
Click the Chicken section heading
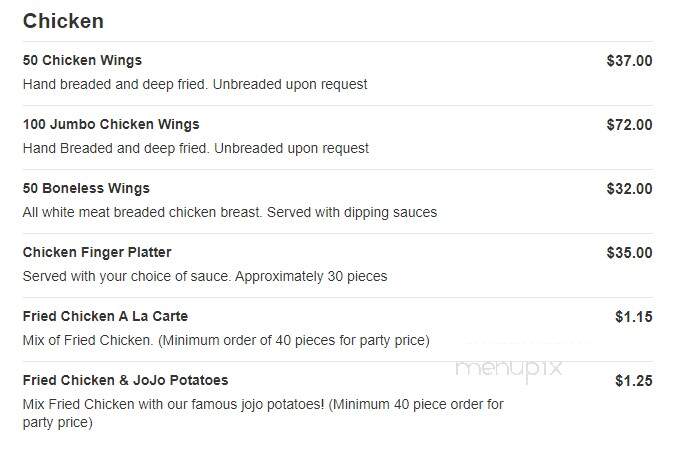pos(63,21)
